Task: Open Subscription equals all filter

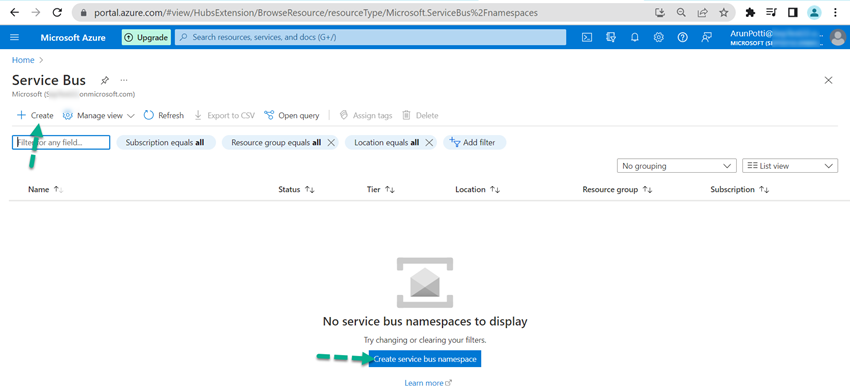Action: point(165,143)
